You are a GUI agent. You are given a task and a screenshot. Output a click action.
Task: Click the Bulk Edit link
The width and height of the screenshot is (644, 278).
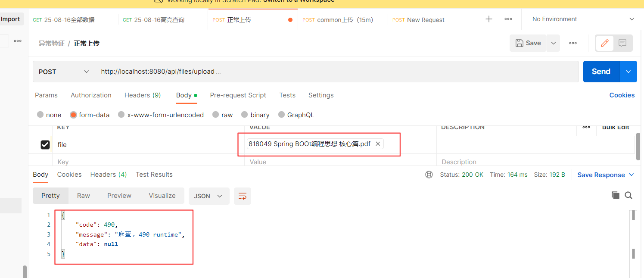point(616,127)
